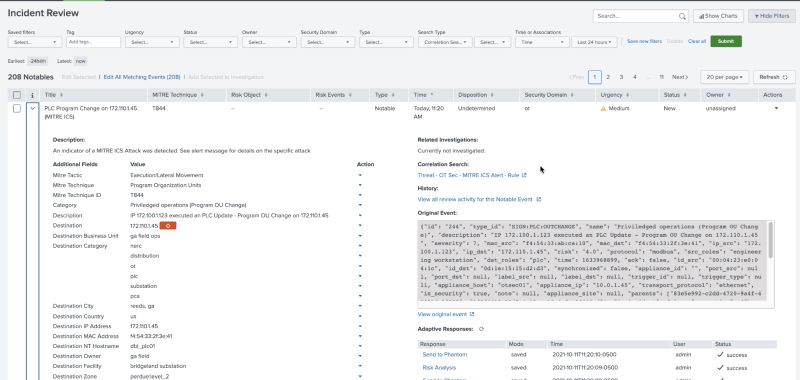The image size is (800, 380).
Task: Open Status filter dropdown
Action: 210,42
